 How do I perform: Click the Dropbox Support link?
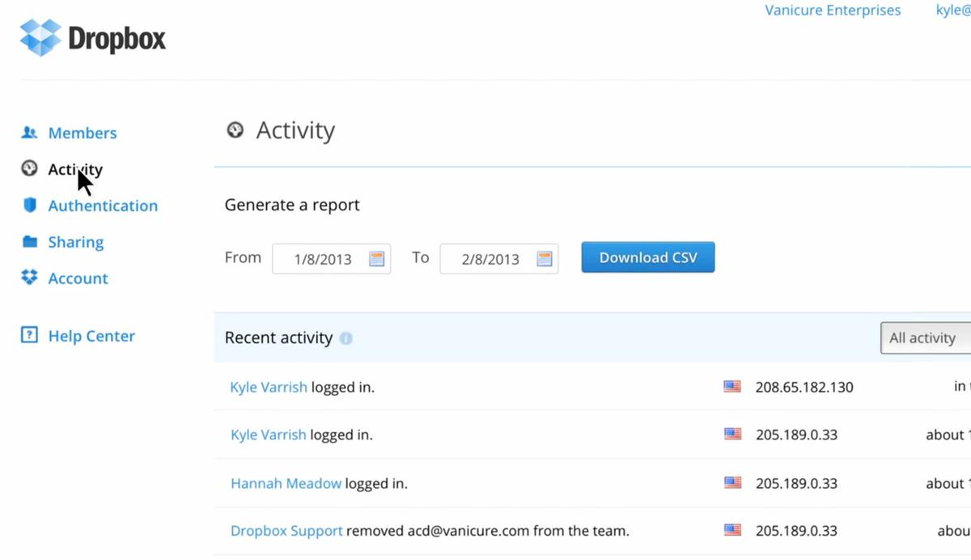[286, 531]
